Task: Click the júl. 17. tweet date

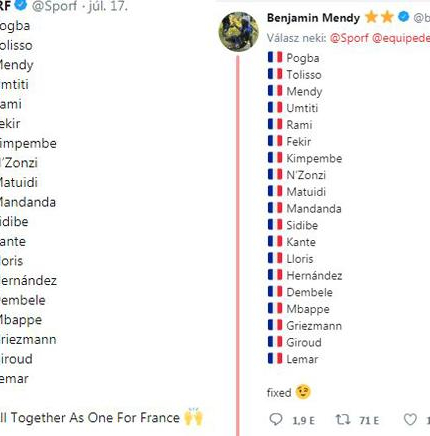Action: 107,6
